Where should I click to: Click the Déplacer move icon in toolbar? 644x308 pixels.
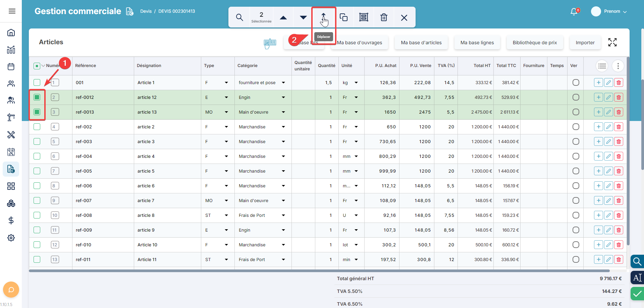point(323,17)
